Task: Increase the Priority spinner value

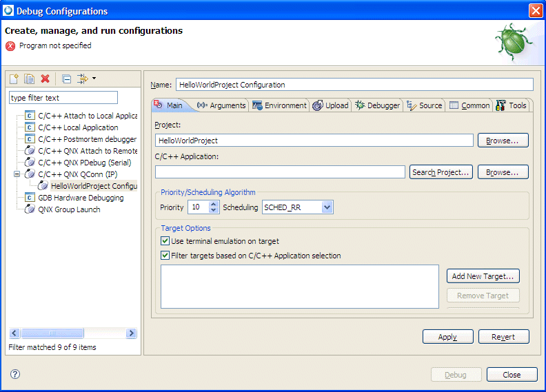Action: [214, 204]
